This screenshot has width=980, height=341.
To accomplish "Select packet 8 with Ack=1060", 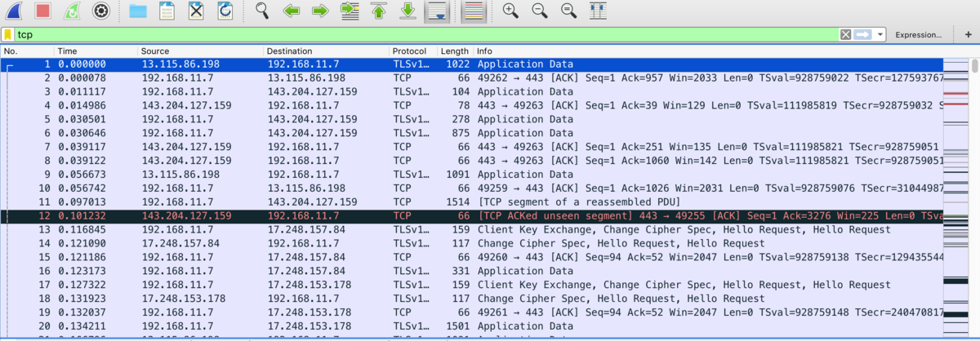I will click(471, 161).
